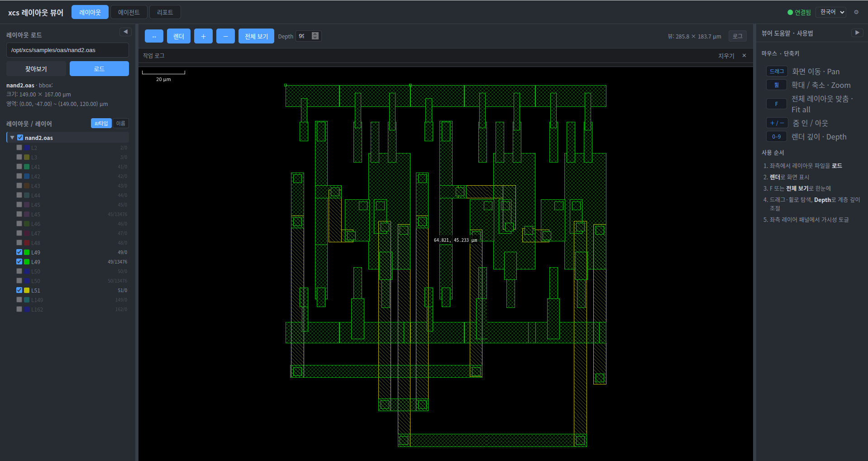Enable layer L42 visibility checkbox
This screenshot has height=461, width=868.
pyautogui.click(x=19, y=176)
